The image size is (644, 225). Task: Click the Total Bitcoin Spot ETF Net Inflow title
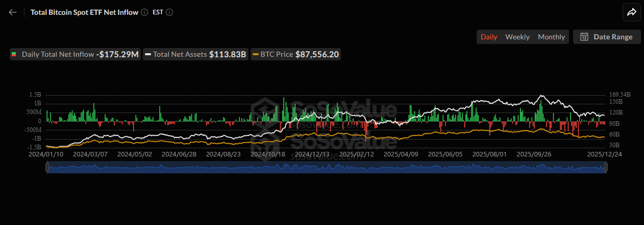[84, 12]
